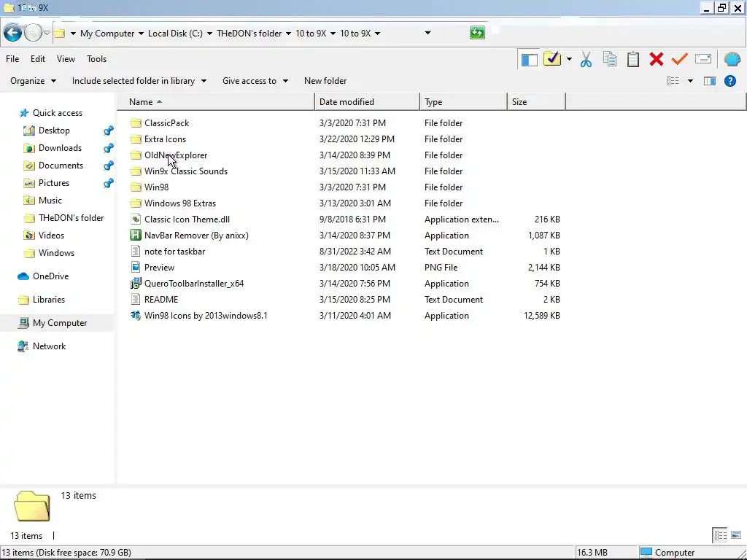
Task: Open Include selected folder in library dropdown
Action: click(139, 81)
